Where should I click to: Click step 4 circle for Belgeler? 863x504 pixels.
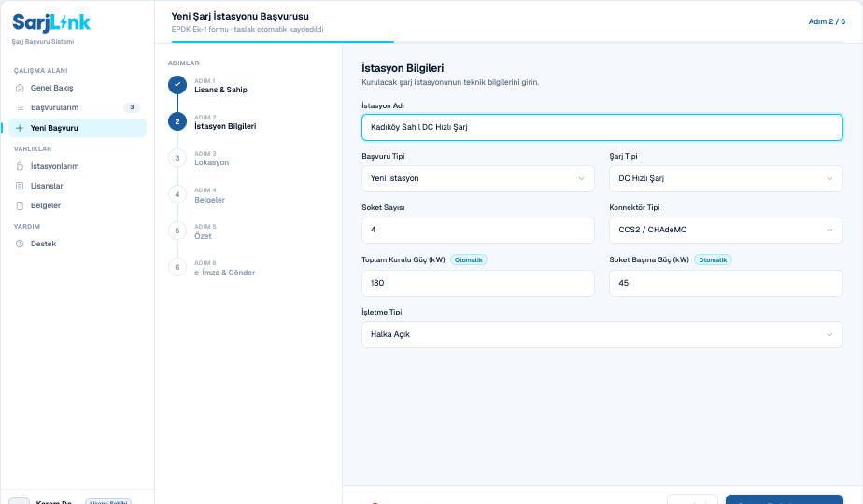click(177, 194)
